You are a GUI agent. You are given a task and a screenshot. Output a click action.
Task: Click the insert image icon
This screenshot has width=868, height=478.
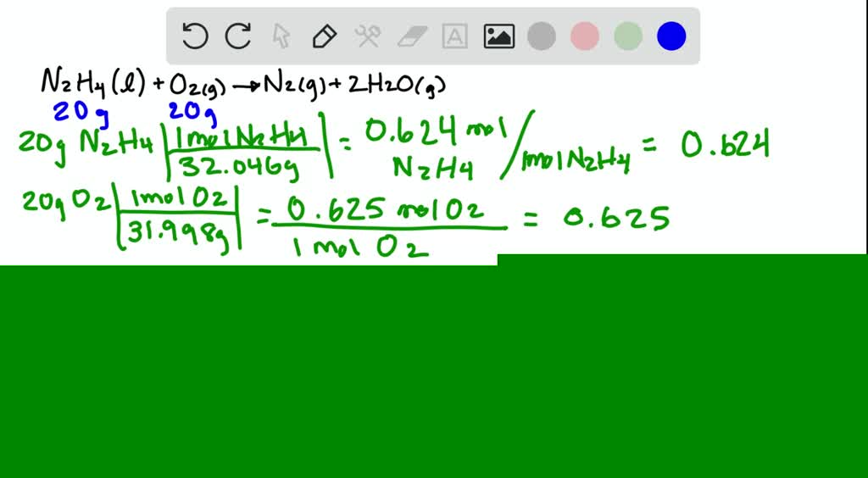coord(498,36)
